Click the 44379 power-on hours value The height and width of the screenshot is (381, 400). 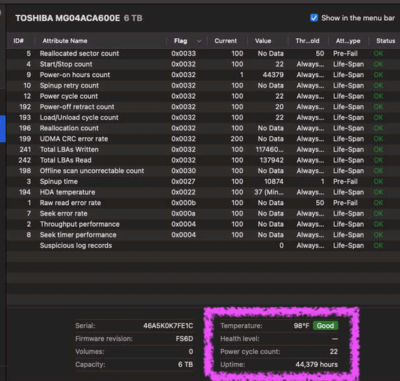pos(273,75)
